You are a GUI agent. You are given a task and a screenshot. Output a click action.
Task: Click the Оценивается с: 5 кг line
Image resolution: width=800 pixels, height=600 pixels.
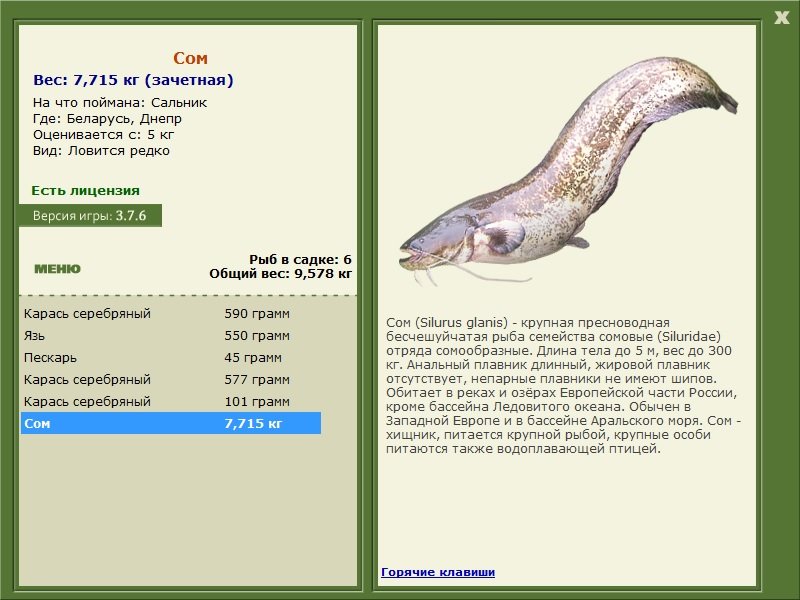(104, 135)
